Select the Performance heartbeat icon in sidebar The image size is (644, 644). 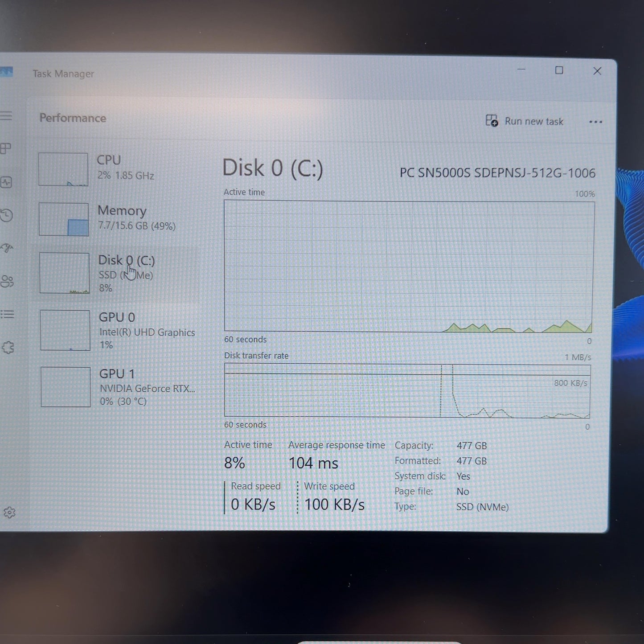(x=6, y=182)
